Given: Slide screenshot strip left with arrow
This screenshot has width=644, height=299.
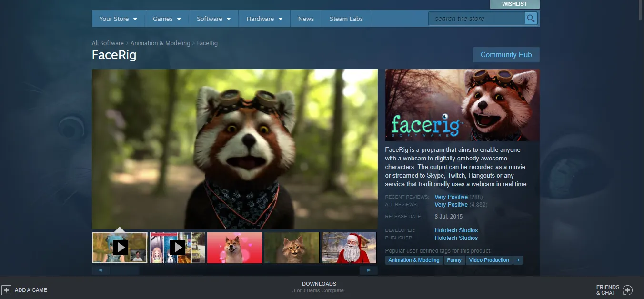Looking at the screenshot, I should 101,270.
